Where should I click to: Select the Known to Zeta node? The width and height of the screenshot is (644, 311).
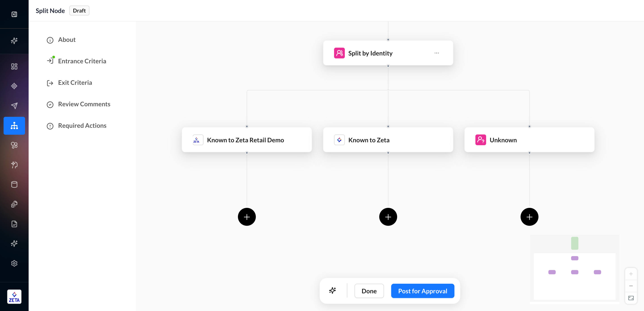[388, 140]
